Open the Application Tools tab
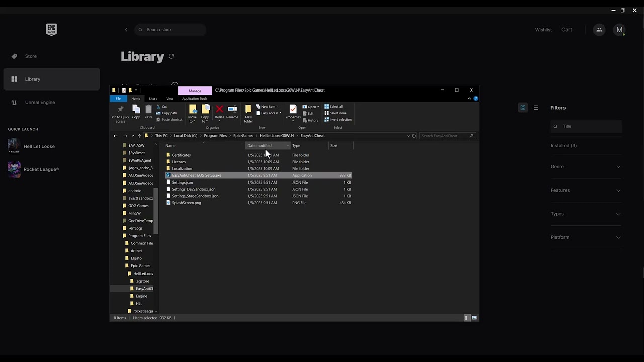 tap(195, 99)
